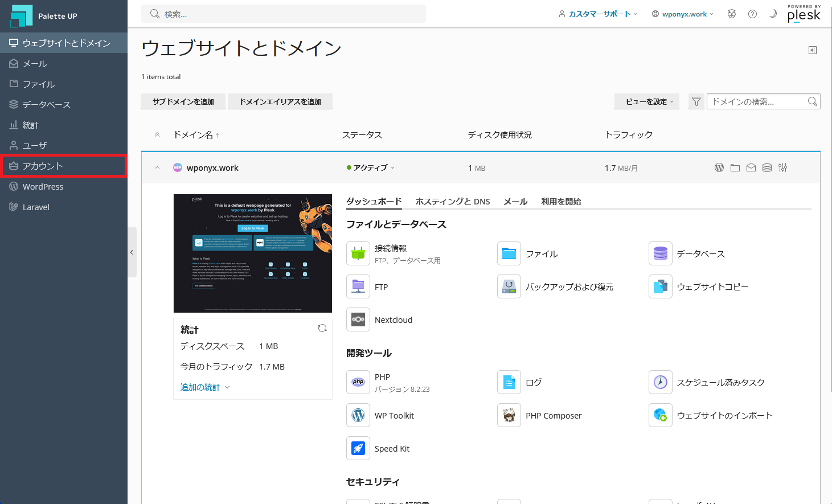Open PHP Composer icon

509,415
